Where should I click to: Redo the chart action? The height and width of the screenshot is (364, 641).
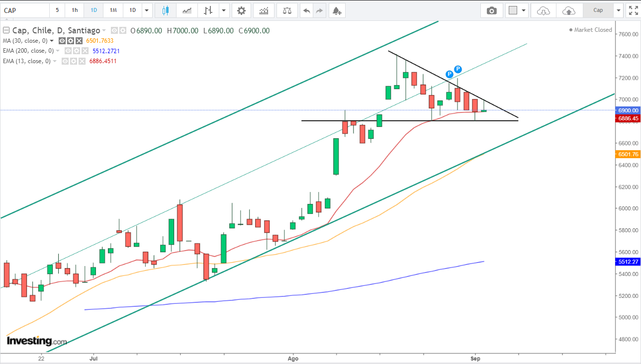tap(319, 10)
